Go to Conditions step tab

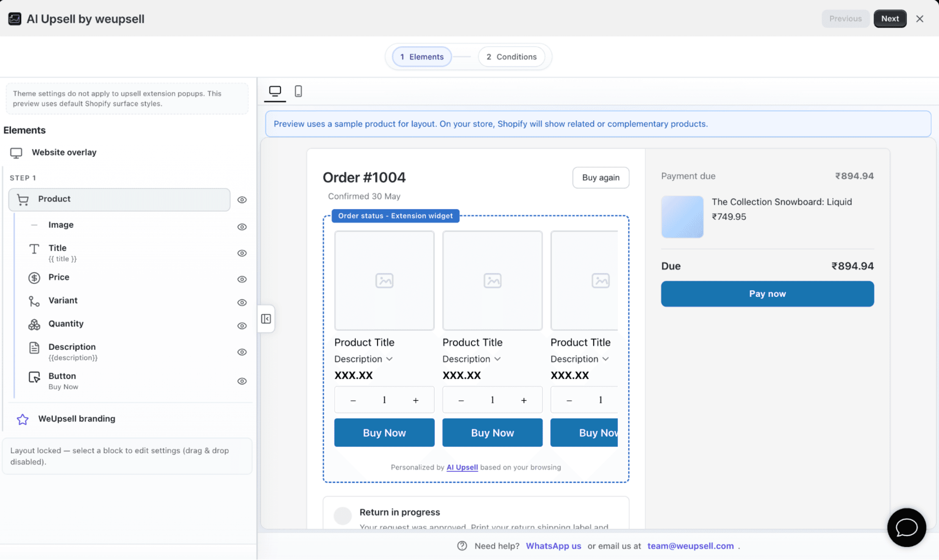point(511,56)
